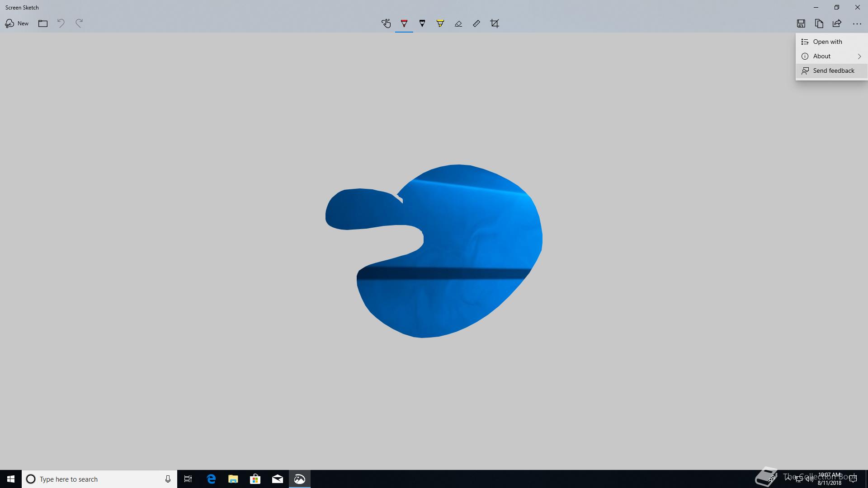Click Send feedback menu entry

[833, 70]
